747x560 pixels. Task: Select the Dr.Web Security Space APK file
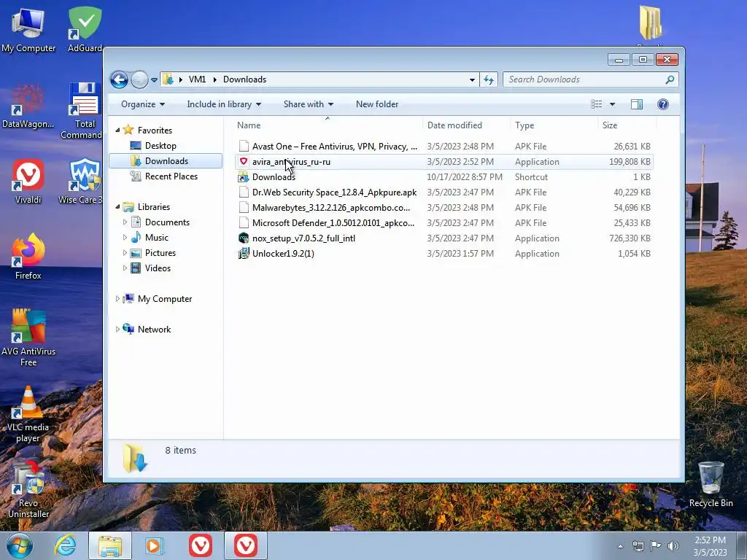pos(334,192)
